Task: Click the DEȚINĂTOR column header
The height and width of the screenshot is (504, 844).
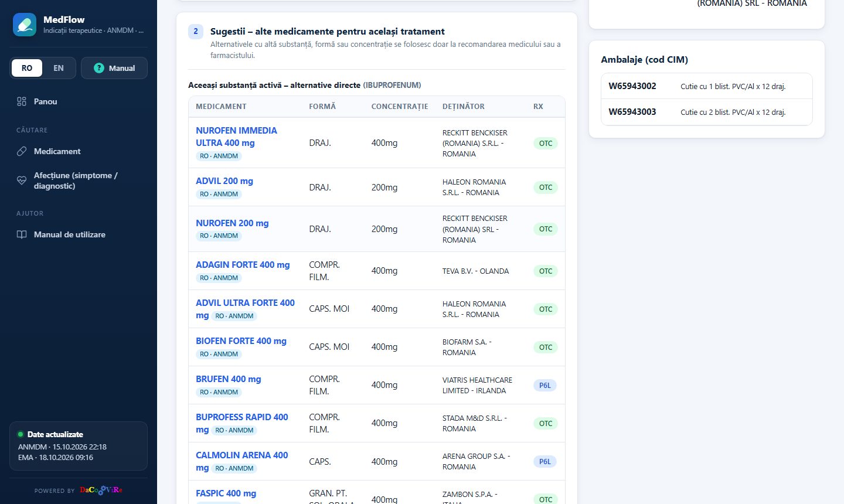Action: 464,107
